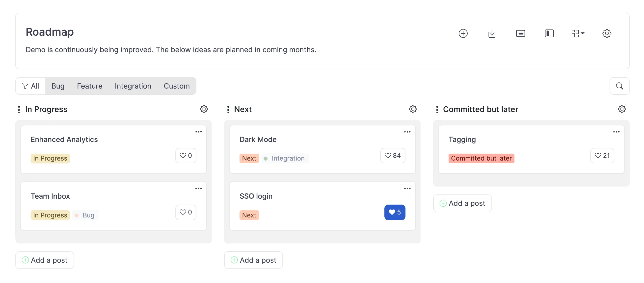Click the import download icon in header

(x=492, y=33)
